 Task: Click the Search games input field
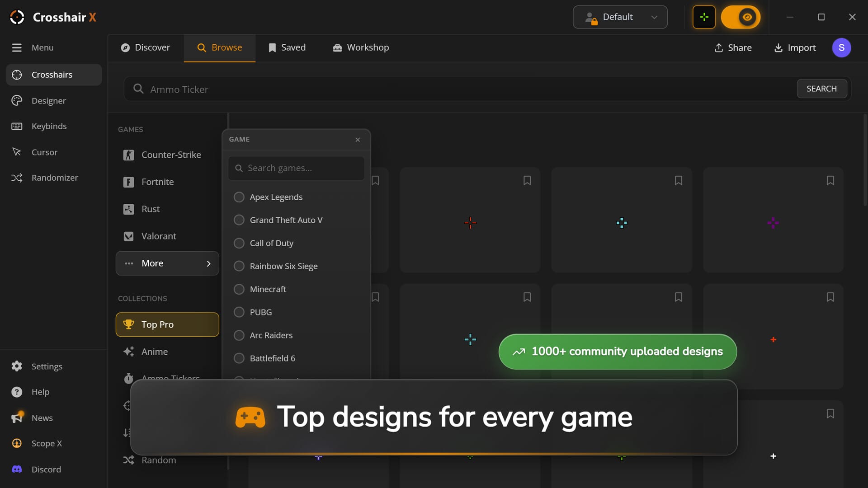296,168
